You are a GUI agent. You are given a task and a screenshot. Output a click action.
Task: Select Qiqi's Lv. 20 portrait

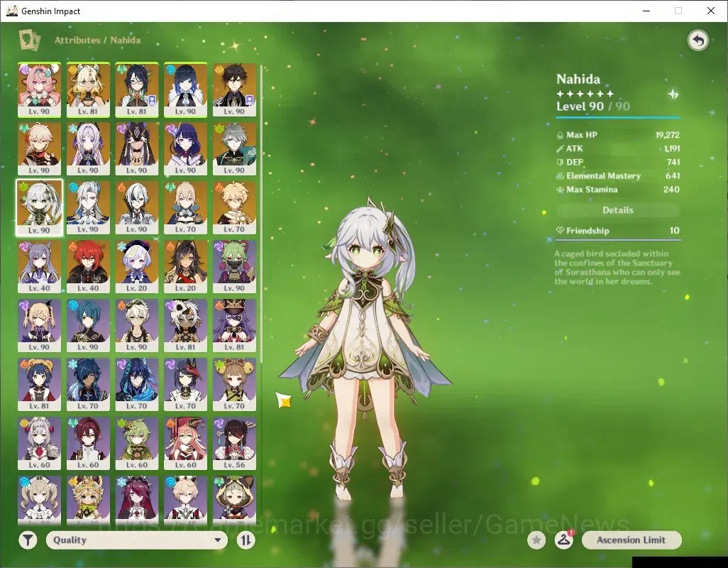pyautogui.click(x=137, y=266)
